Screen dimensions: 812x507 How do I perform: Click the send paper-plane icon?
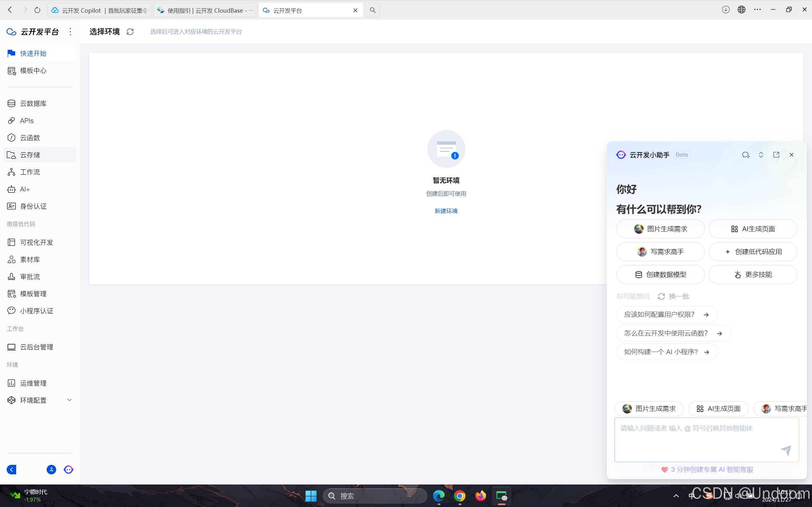[786, 450]
